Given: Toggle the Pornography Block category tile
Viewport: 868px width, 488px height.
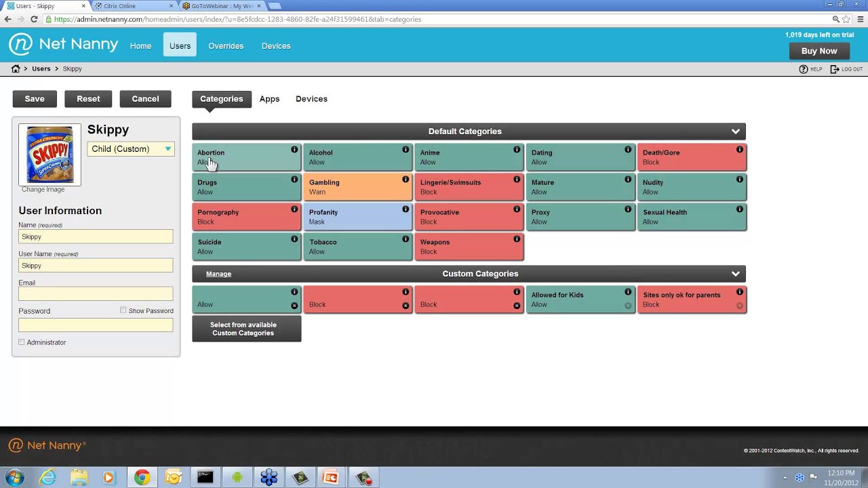Looking at the screenshot, I should (x=246, y=217).
